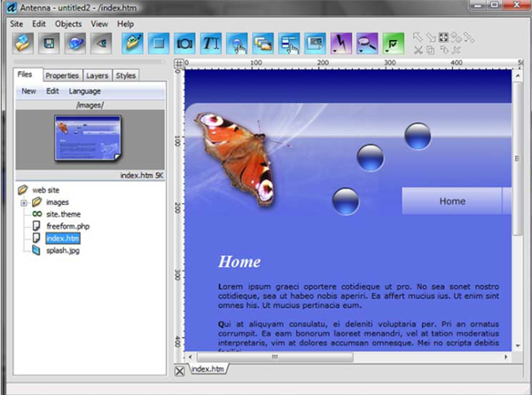Select the butterfly image on canvas
532x395 pixels.
pyautogui.click(x=236, y=159)
